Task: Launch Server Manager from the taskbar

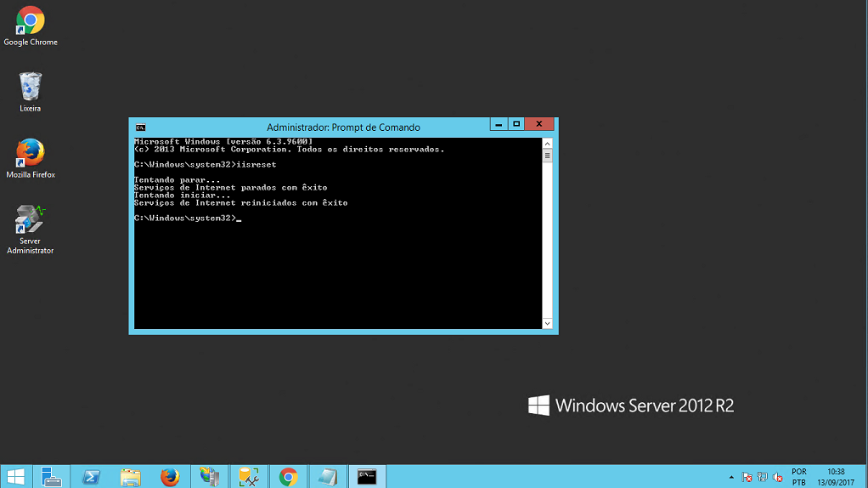Action: (x=52, y=476)
